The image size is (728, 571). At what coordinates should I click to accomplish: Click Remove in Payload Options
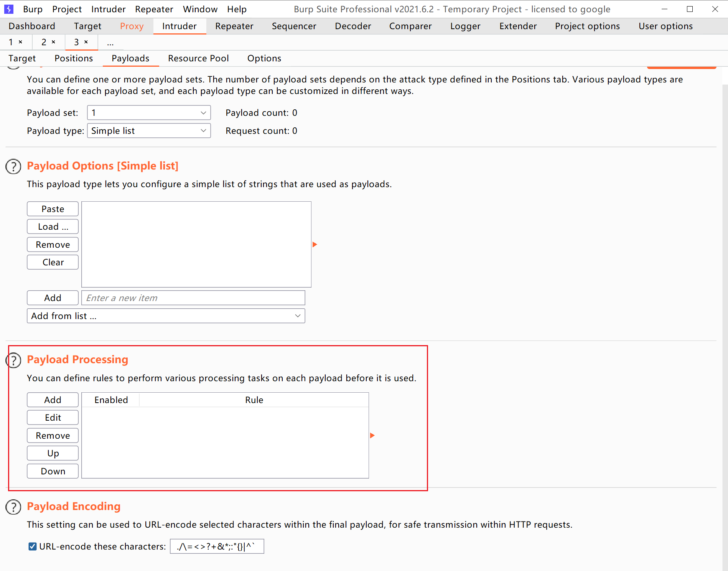(53, 245)
